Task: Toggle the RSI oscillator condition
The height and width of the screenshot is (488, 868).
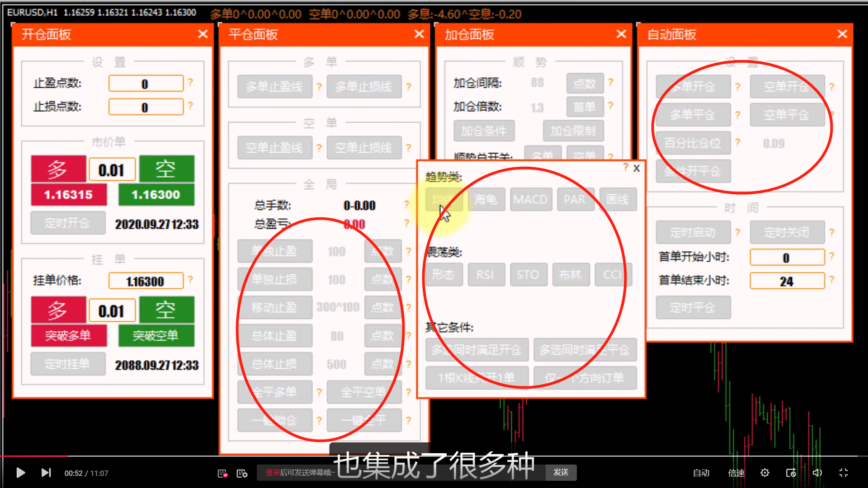Action: tap(485, 275)
